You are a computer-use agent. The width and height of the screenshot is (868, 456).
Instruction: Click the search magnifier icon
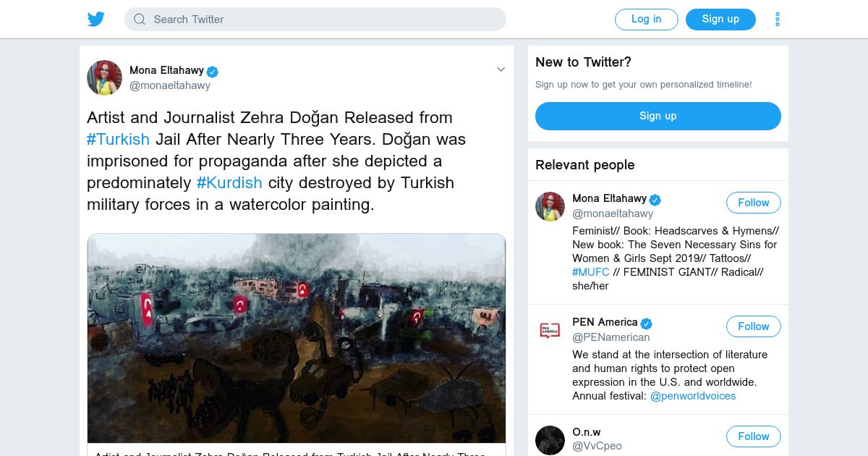pyautogui.click(x=140, y=20)
